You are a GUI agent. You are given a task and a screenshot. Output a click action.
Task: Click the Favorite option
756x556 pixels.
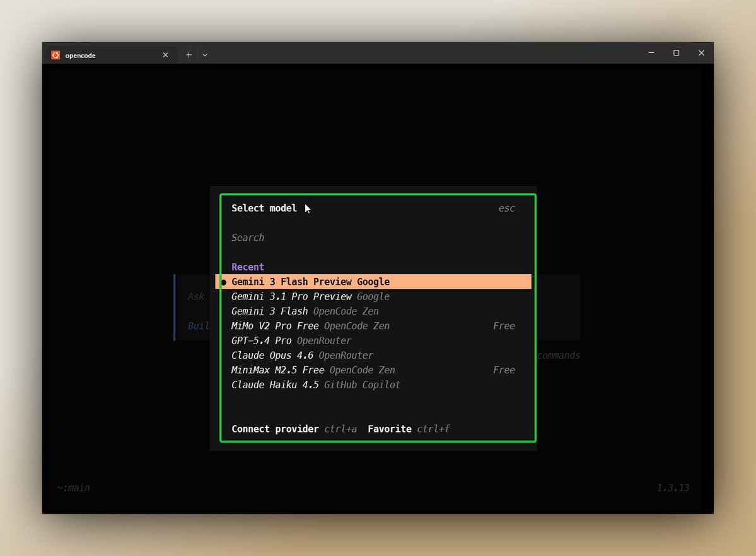pos(409,429)
